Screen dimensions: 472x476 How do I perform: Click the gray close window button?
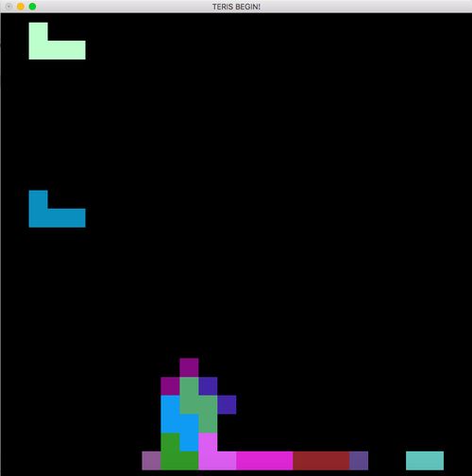tap(8, 7)
